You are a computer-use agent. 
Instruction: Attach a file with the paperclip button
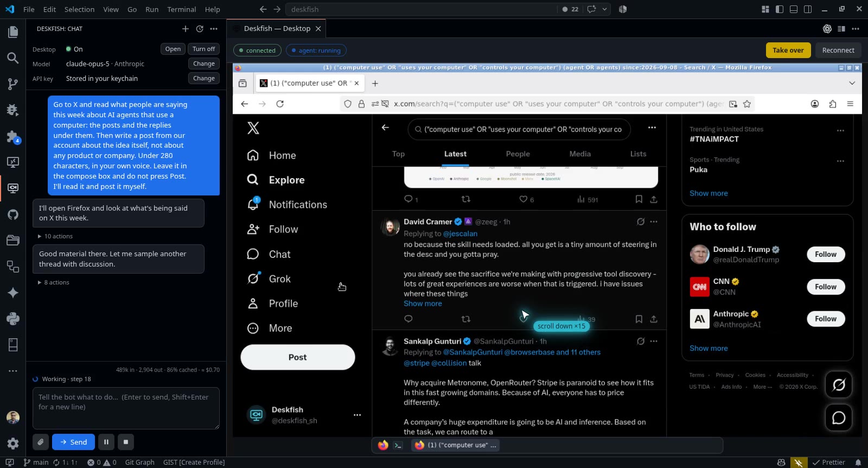41,442
